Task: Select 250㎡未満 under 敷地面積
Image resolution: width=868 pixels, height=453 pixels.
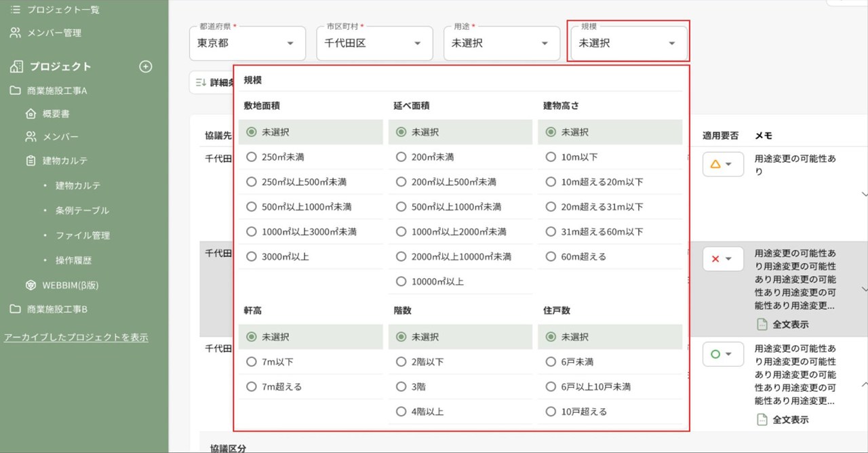Action: pos(252,157)
